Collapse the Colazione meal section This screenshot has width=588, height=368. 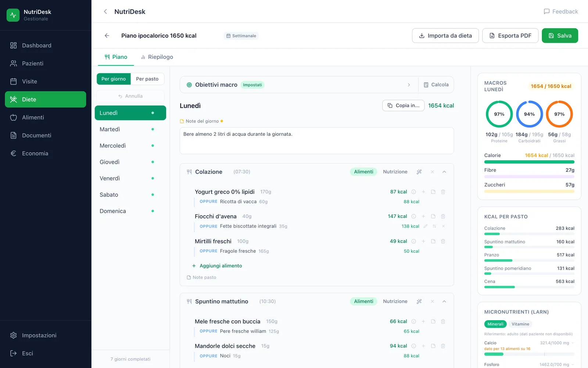coord(444,172)
